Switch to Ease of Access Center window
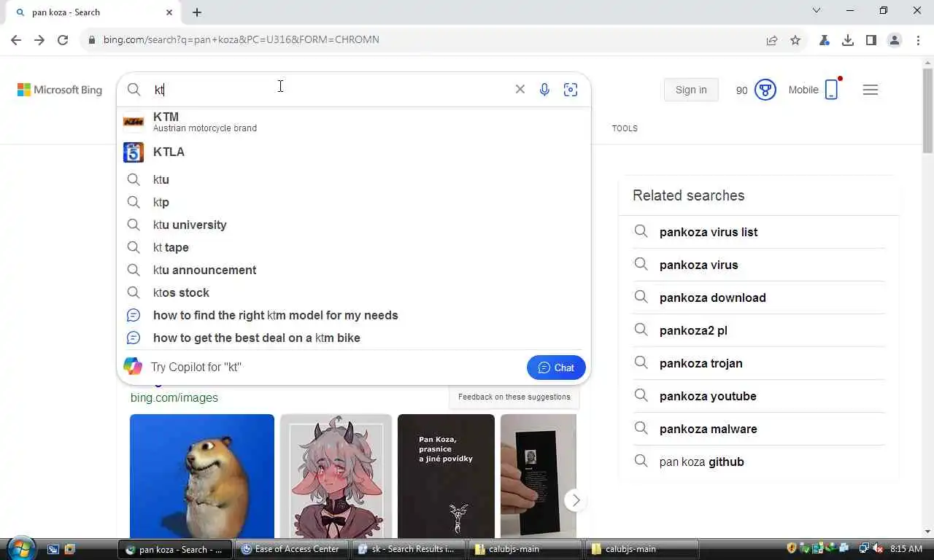This screenshot has width=934, height=560. point(293,549)
